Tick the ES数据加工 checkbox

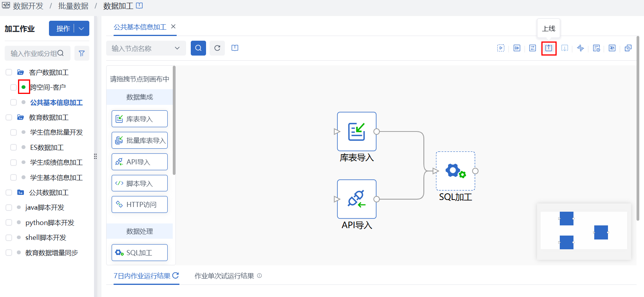13,148
